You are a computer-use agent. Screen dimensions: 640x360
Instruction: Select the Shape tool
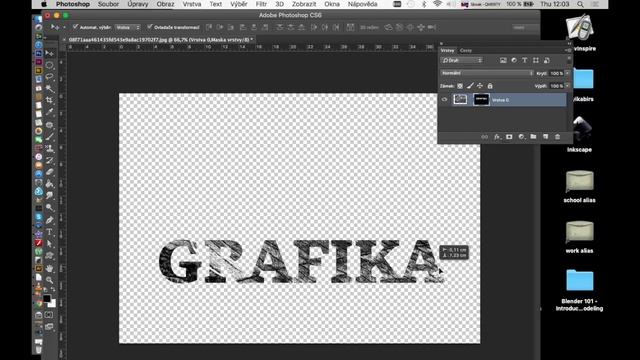pos(49,256)
